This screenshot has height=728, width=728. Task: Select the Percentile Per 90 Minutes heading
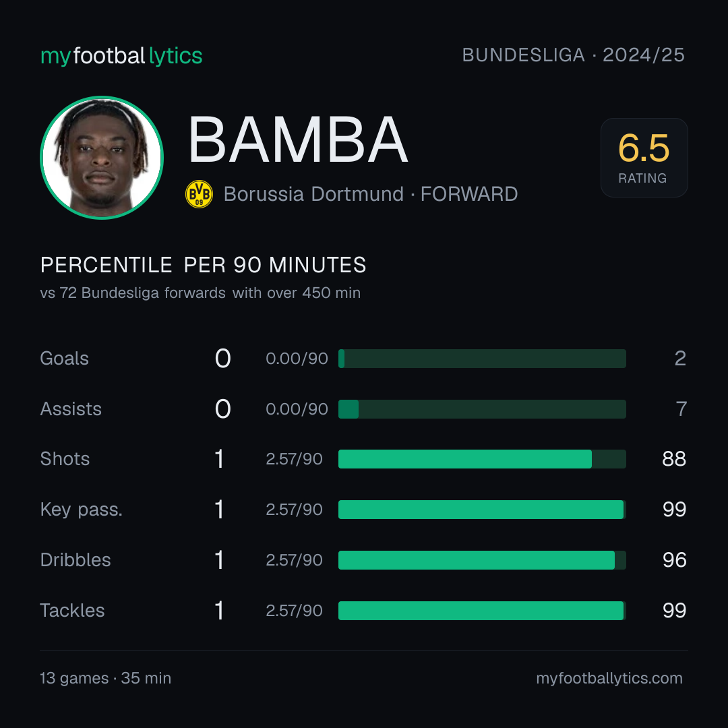click(x=203, y=265)
